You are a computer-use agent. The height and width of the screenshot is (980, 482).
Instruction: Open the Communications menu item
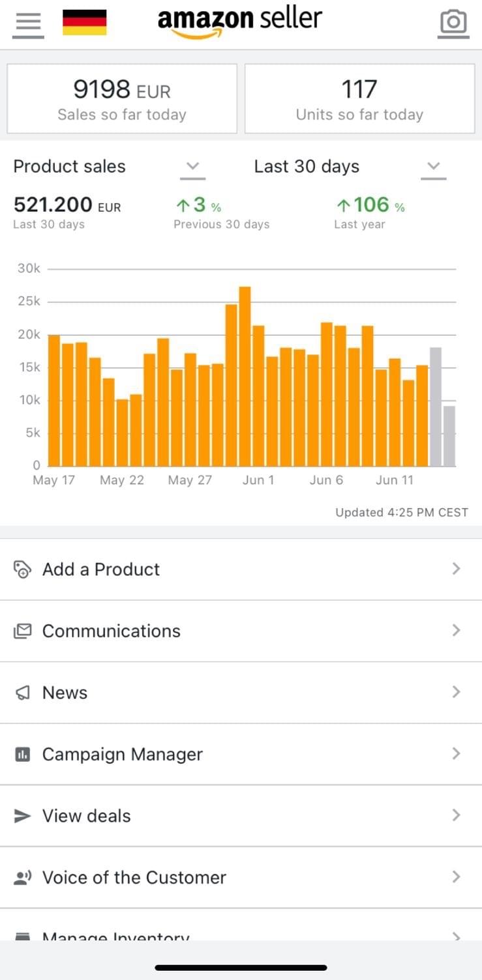111,631
